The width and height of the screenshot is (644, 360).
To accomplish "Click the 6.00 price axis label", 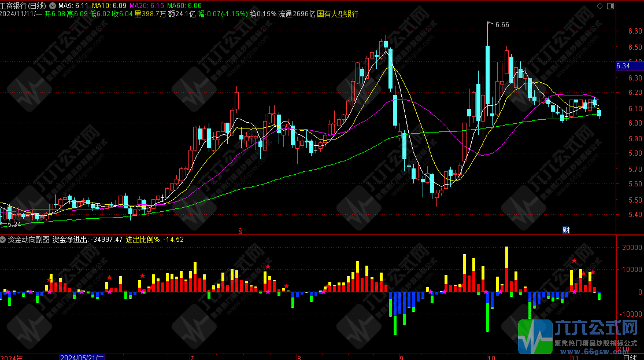I will pos(635,123).
